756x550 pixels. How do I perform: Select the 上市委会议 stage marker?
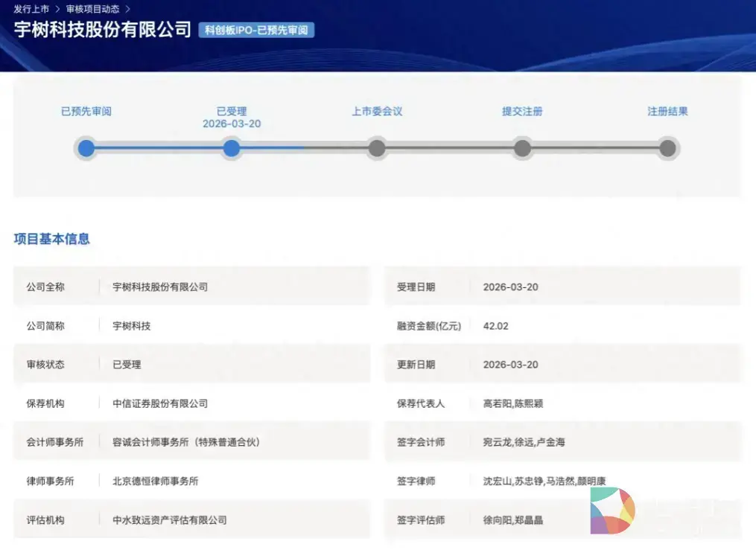[x=376, y=148]
